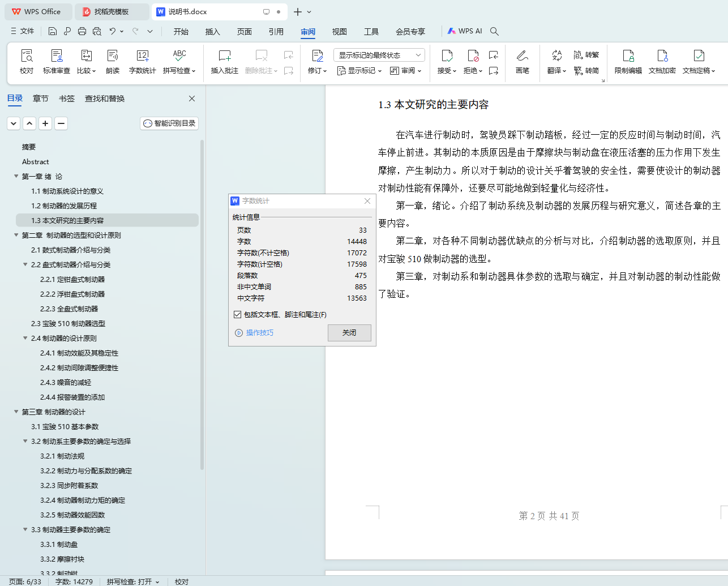Go to next change in ribbon
Image resolution: width=728 pixels, height=586 pixels.
494,71
